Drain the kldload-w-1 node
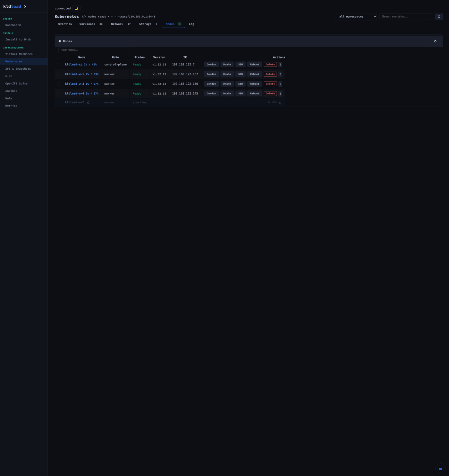The height and width of the screenshot is (476, 449). (227, 74)
